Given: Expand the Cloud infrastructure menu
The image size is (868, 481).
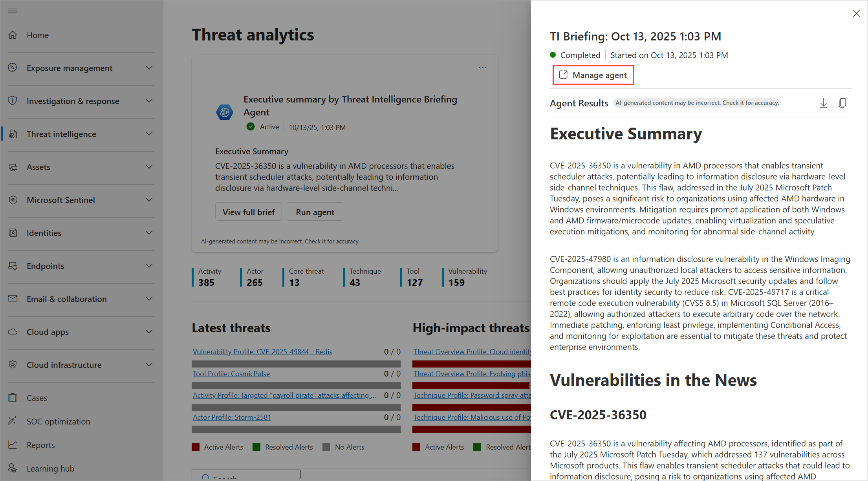Looking at the screenshot, I should tap(149, 365).
